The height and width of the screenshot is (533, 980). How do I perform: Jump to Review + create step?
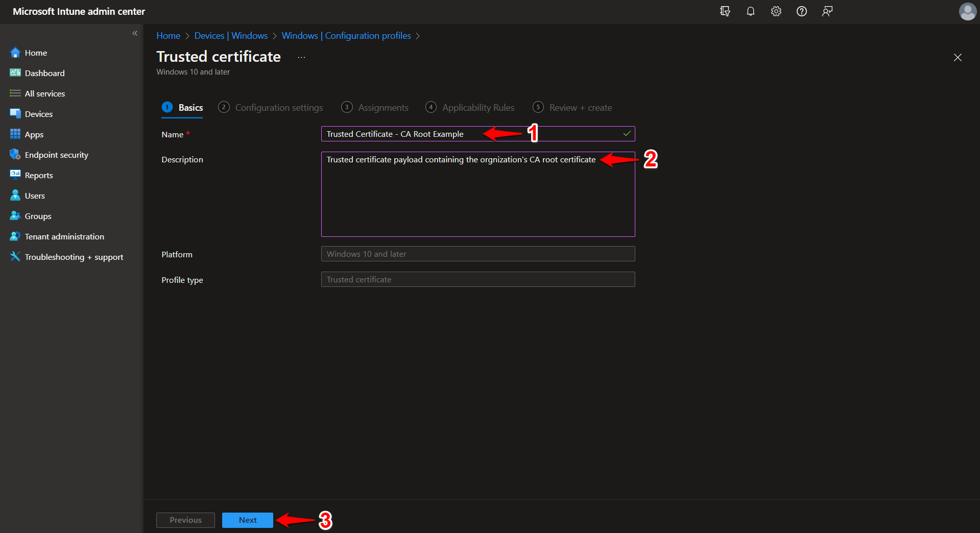pos(581,107)
